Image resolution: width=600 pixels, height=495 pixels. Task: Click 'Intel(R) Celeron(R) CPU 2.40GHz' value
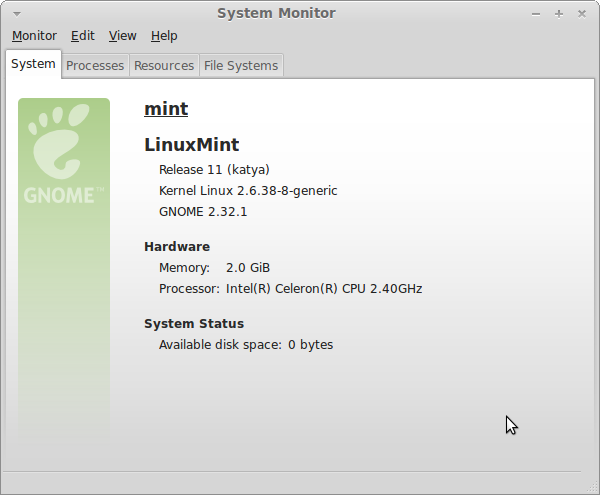324,288
